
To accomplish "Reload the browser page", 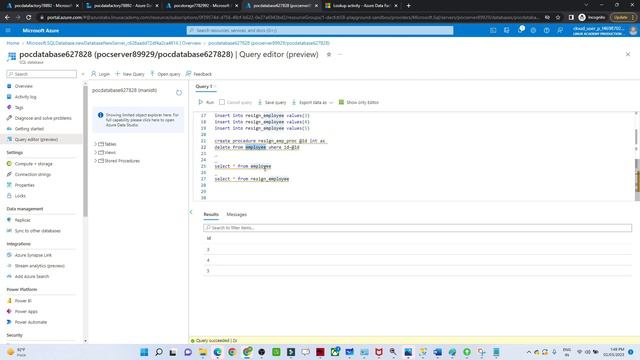I will coord(29,18).
